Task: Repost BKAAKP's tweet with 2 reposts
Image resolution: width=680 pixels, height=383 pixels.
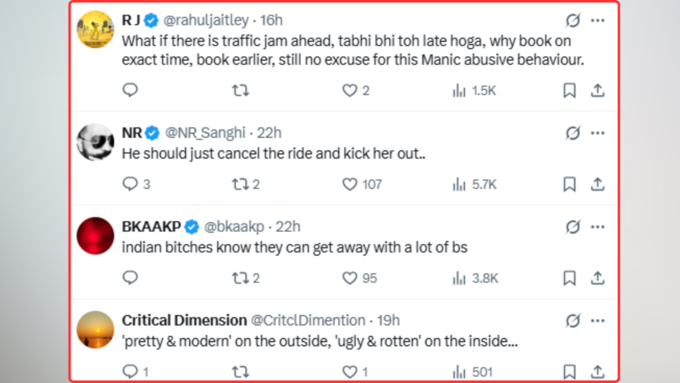Action: 245,278
